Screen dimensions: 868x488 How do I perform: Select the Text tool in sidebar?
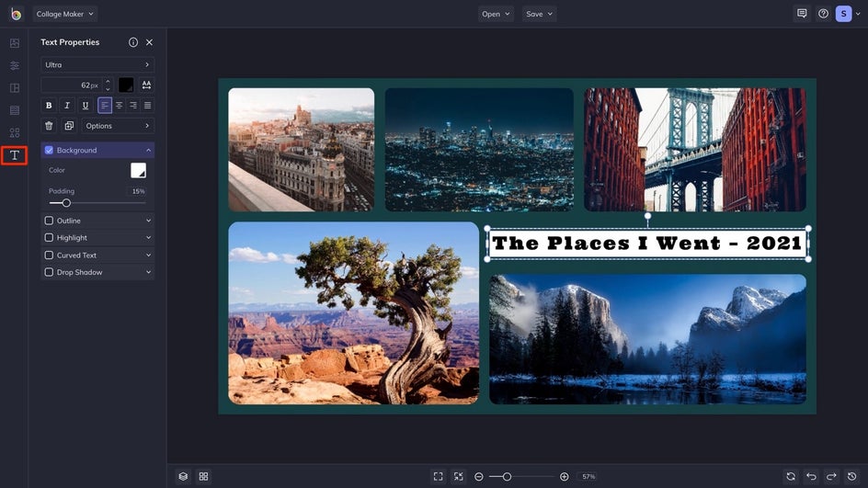(x=15, y=155)
